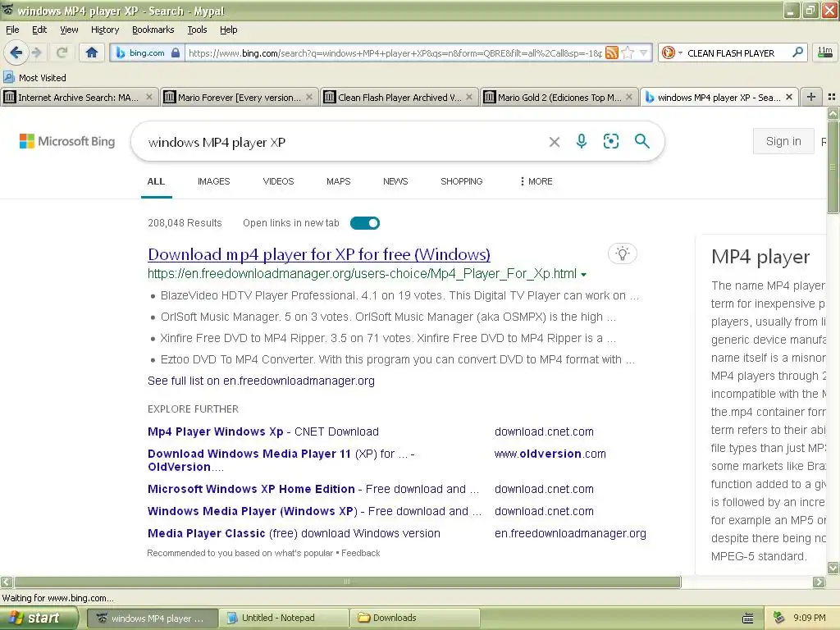Open the History menu
Viewport: 840px width, 630px height.
(104, 30)
